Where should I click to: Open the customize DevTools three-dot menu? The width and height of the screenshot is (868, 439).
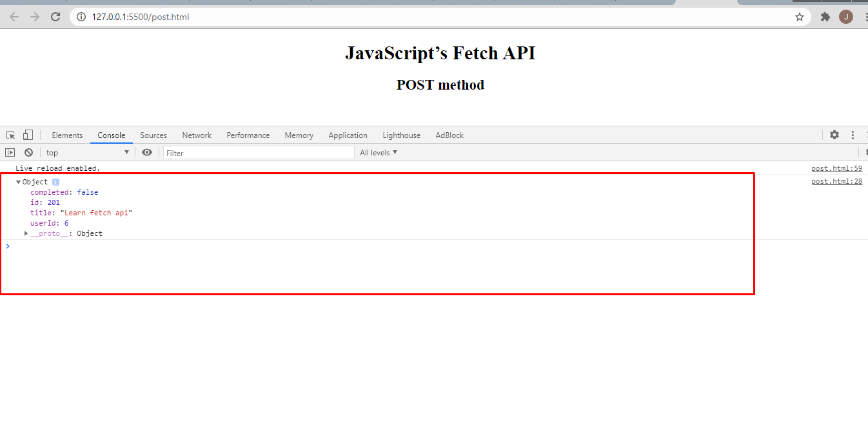[853, 135]
